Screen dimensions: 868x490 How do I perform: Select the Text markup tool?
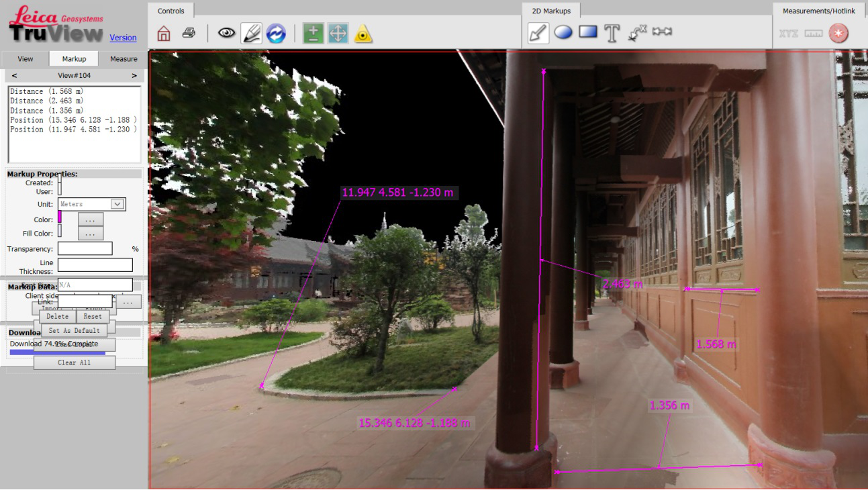pyautogui.click(x=612, y=33)
